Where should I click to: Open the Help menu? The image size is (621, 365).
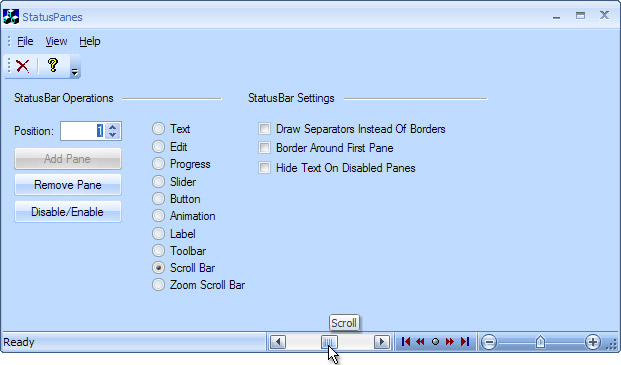pos(90,41)
